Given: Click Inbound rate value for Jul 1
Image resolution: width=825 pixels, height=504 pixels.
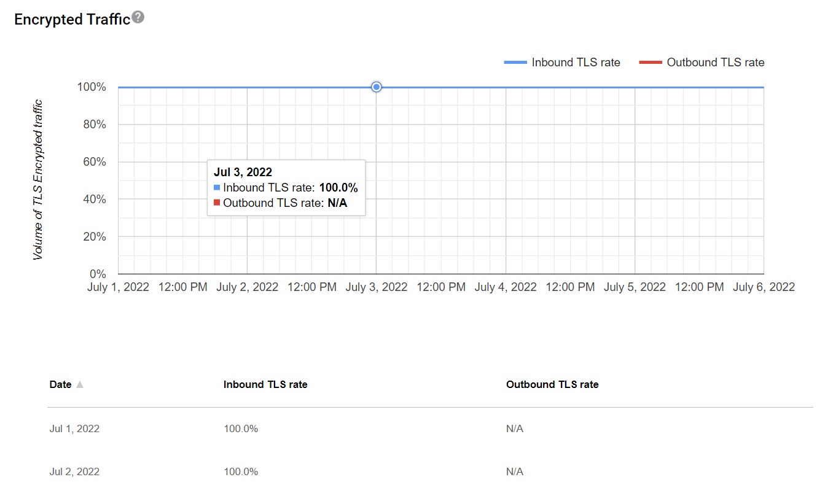Looking at the screenshot, I should [x=241, y=428].
